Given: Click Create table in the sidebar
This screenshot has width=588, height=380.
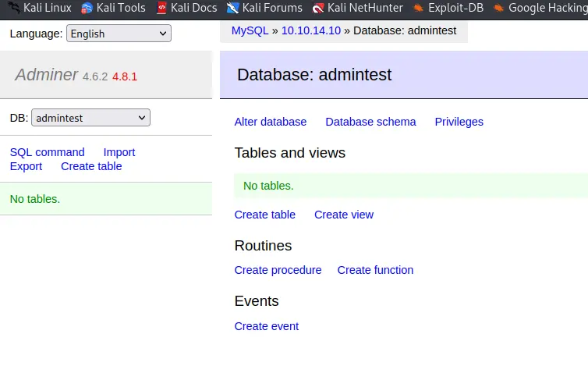Looking at the screenshot, I should point(91,166).
